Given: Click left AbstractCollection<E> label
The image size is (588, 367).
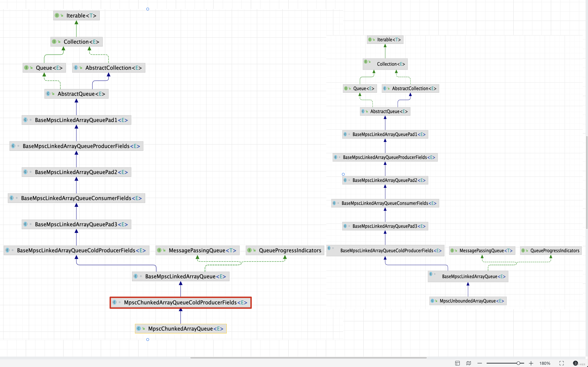Looking at the screenshot, I should click(x=114, y=68).
